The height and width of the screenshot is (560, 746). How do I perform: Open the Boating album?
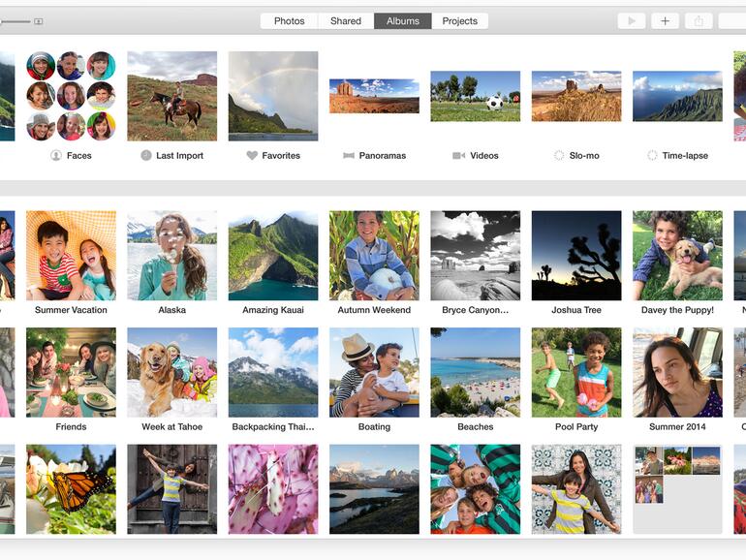click(374, 373)
